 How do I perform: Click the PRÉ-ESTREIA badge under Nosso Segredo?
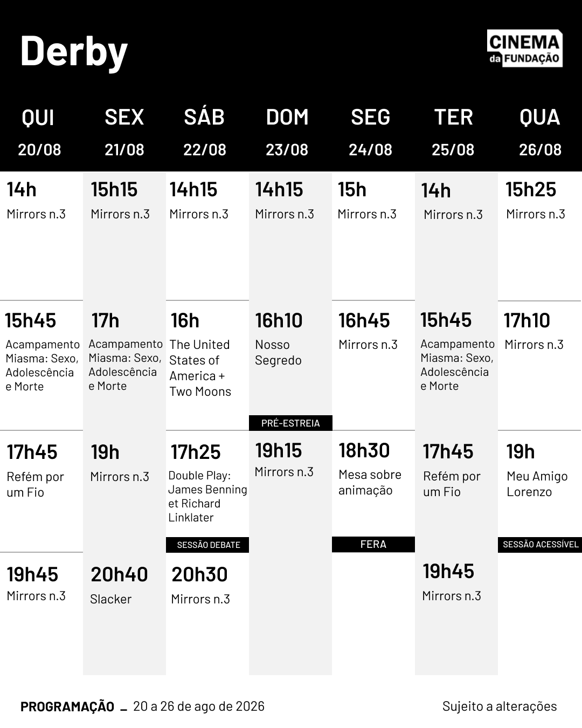coord(290,423)
